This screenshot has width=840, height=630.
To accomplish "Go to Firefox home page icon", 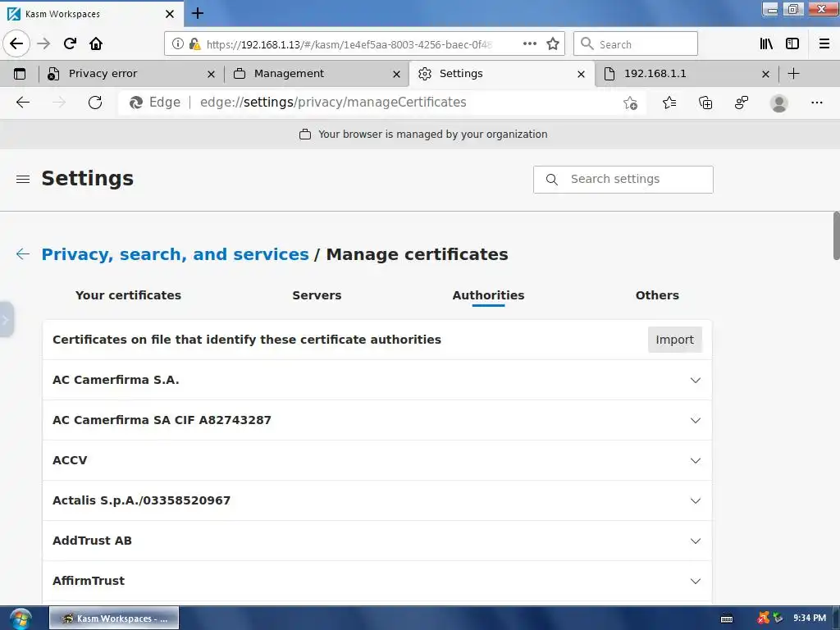I will point(96,43).
